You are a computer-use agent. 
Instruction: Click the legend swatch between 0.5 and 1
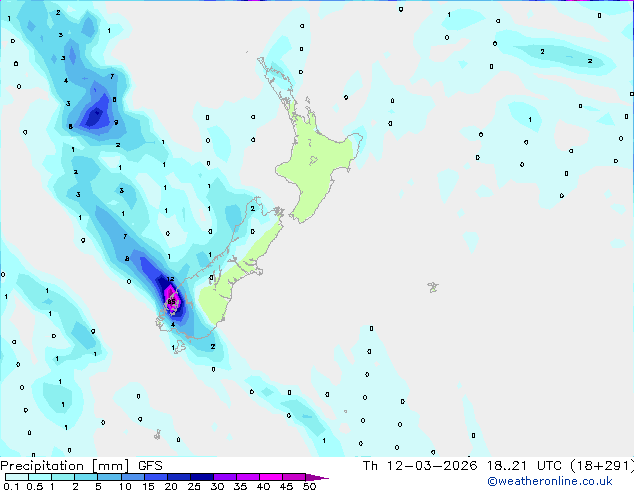[x=40, y=477]
